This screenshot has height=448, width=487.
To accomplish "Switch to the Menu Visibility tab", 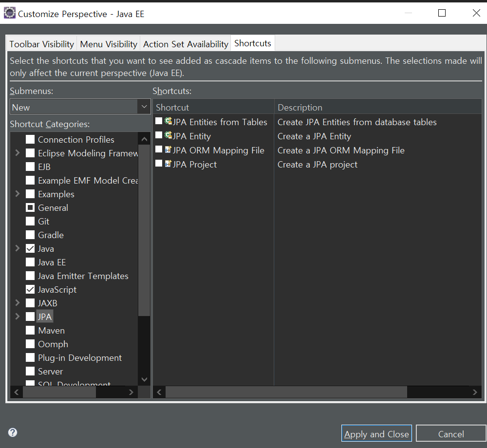I will (109, 44).
